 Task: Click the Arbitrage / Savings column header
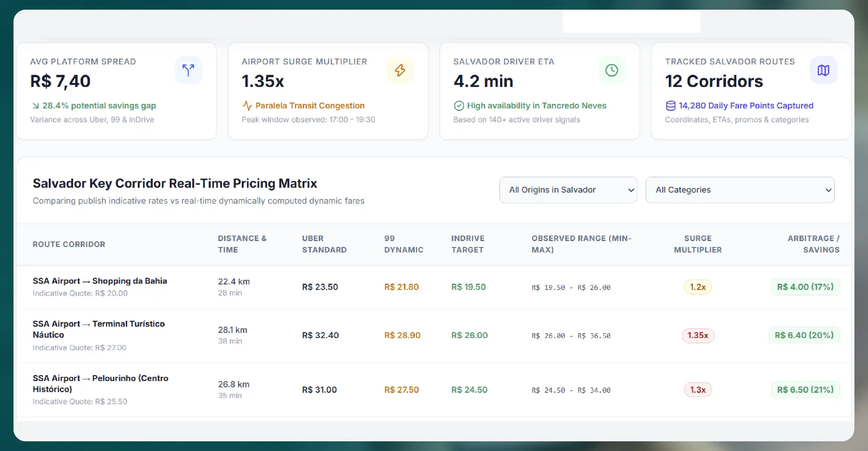814,244
